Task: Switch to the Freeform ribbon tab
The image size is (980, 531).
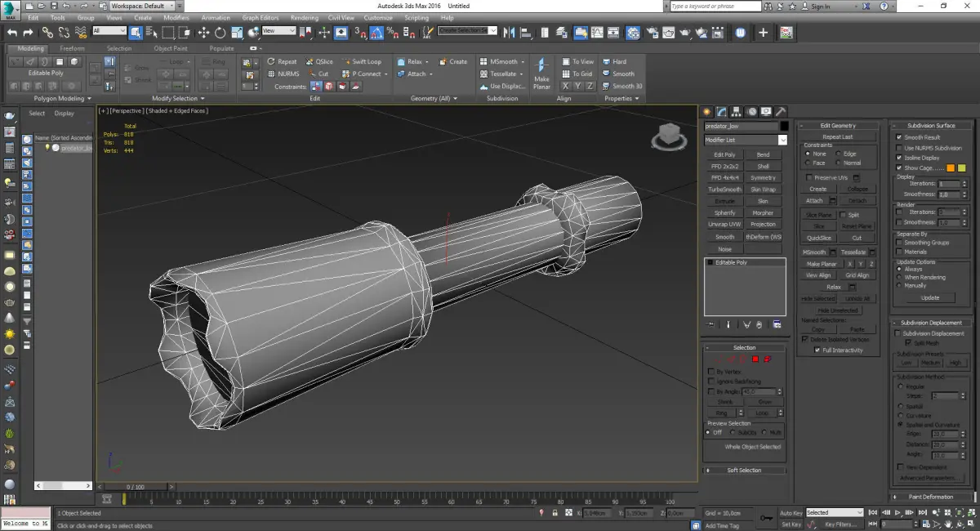Action: point(72,48)
